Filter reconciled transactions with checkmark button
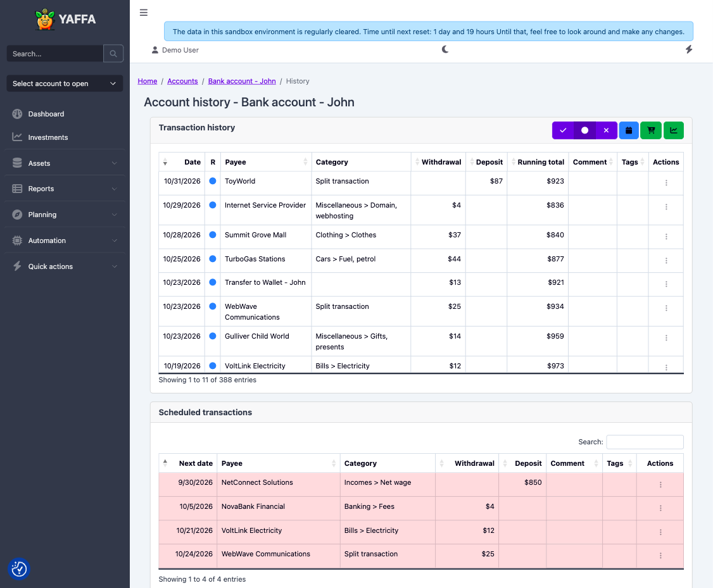Viewport: 713px width, 588px height. [563, 130]
